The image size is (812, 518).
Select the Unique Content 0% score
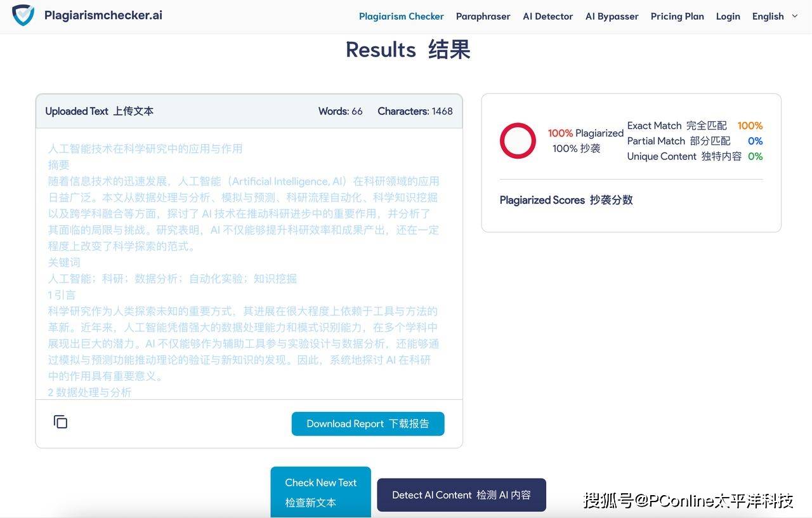point(754,156)
